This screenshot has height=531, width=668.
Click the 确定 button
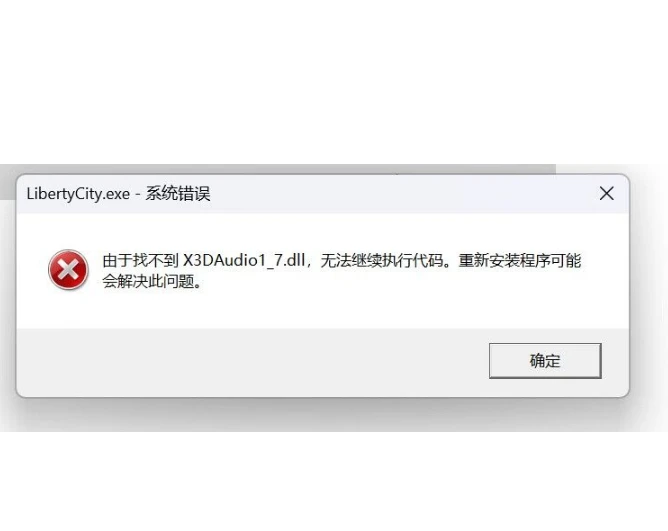click(545, 361)
